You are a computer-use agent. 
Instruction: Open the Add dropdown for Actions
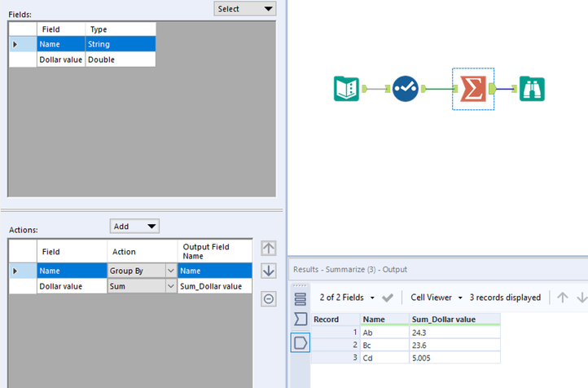tap(134, 227)
